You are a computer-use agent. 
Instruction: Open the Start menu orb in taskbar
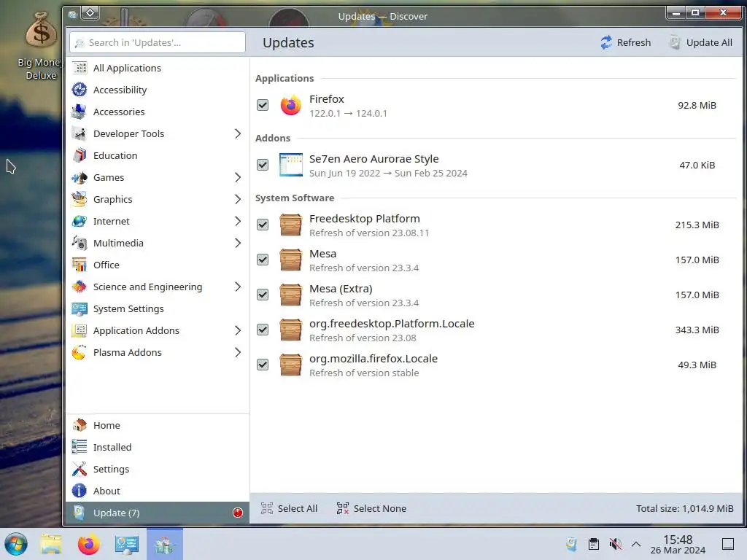[16, 544]
